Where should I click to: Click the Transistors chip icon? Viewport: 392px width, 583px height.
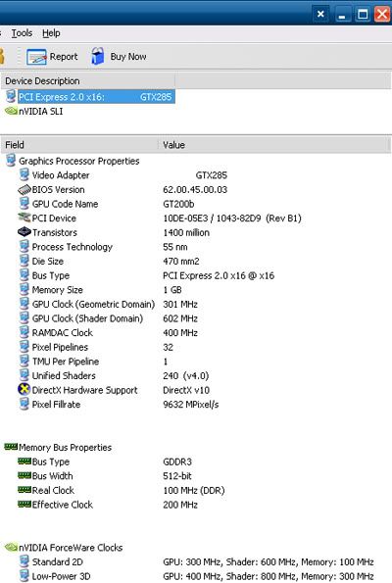(x=24, y=232)
